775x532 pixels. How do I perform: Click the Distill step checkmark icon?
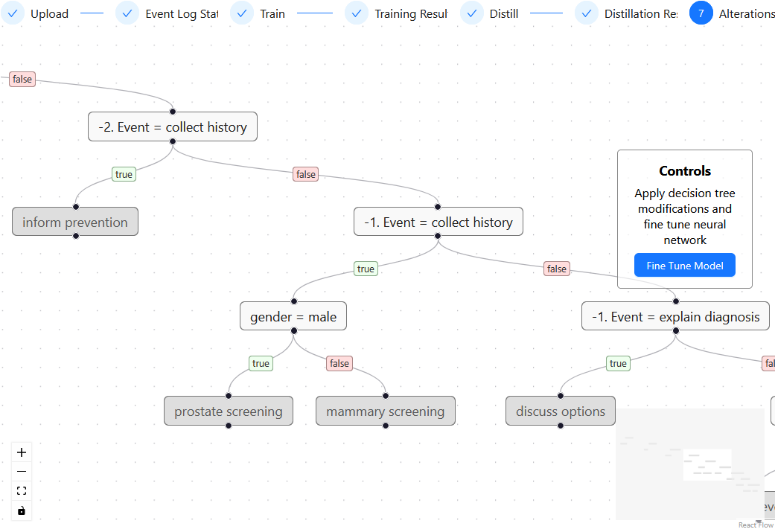[471, 13]
